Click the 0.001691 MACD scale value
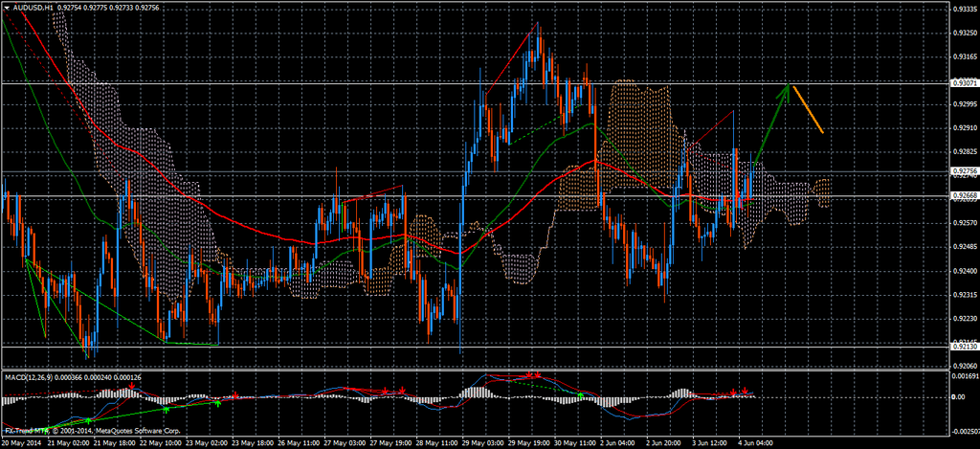Viewport: 980px width, 449px height. pos(964,376)
